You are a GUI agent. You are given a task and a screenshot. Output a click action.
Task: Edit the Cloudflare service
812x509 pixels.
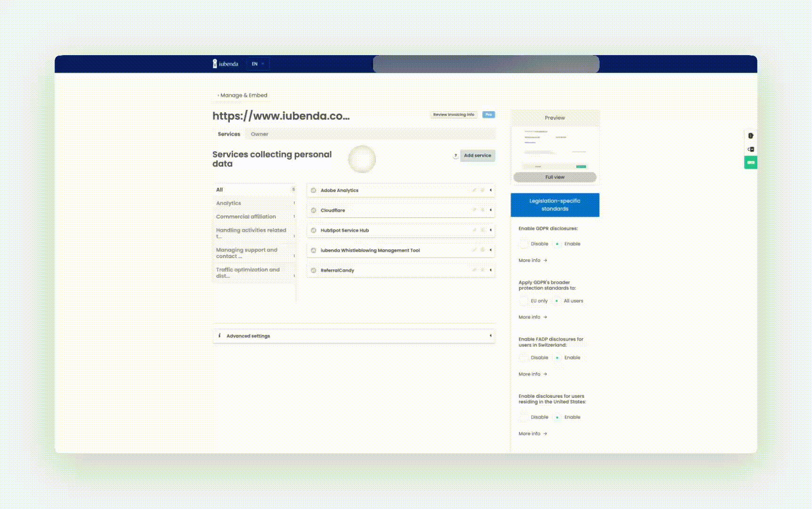click(474, 210)
